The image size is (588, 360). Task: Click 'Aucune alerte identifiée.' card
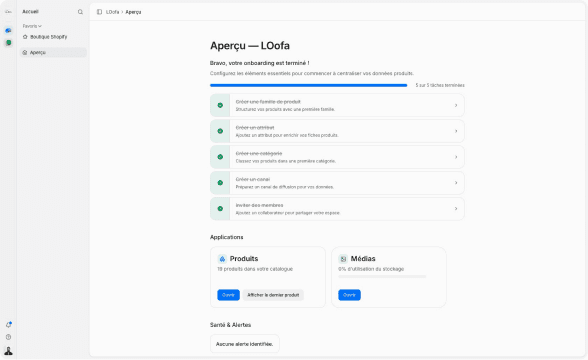(244, 344)
